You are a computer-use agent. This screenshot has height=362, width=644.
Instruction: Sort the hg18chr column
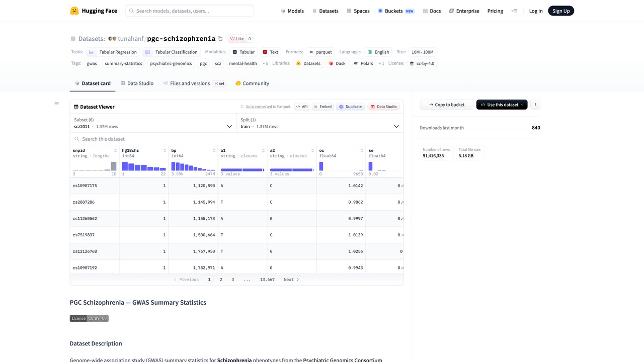point(165,150)
